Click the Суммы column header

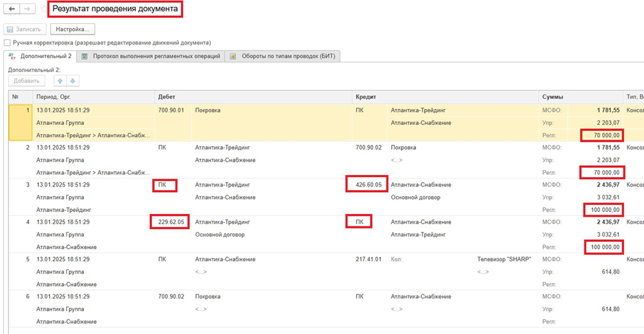(x=552, y=97)
